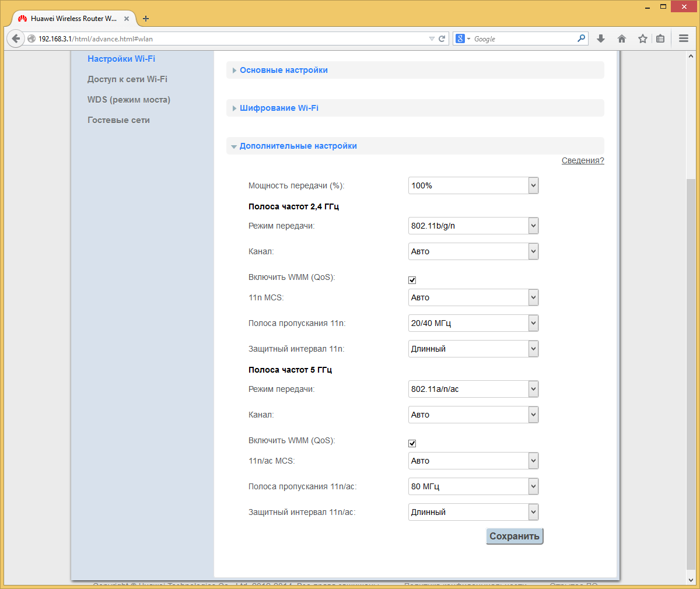Minimize the browser window
This screenshot has height=589, width=700.
tap(647, 7)
